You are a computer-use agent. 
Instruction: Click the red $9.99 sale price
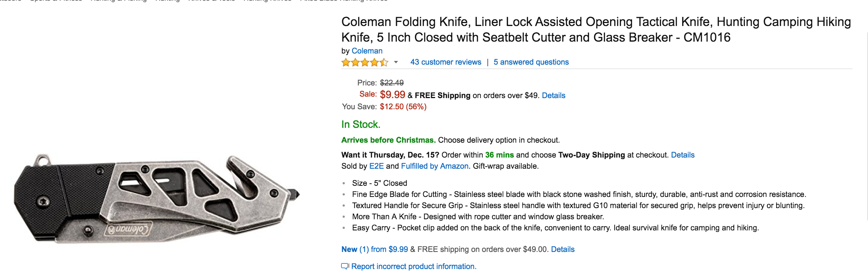(392, 95)
